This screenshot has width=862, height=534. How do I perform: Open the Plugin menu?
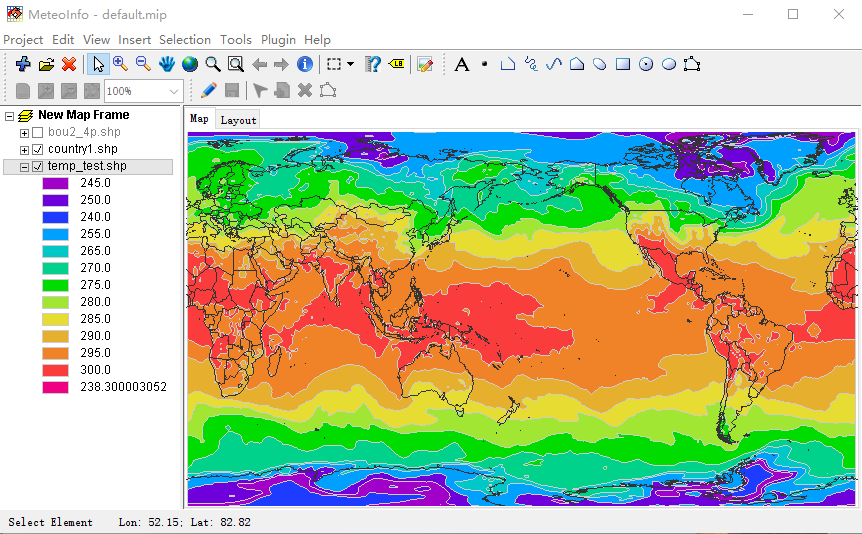click(278, 40)
